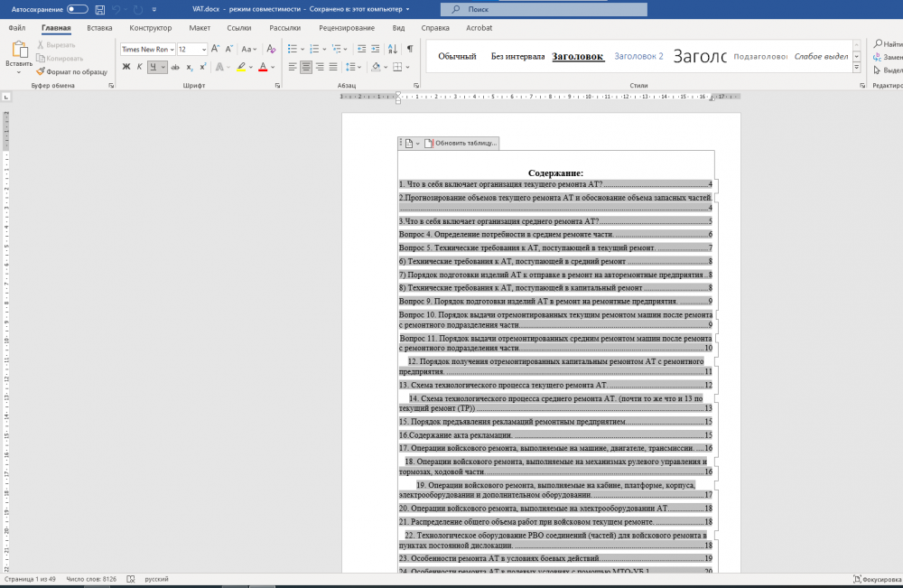The width and height of the screenshot is (903, 588).
Task: Click the proofing check icon in status bar
Action: (131, 579)
